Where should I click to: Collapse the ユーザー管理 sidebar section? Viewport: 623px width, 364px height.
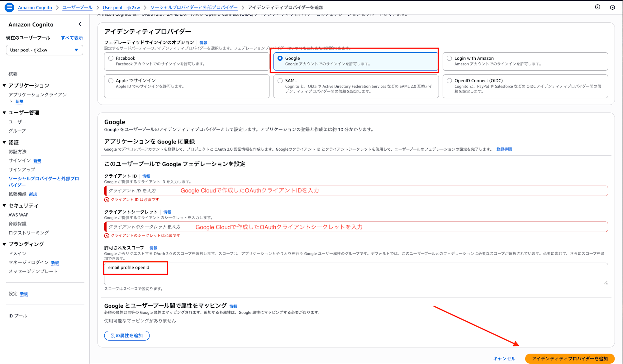pyautogui.click(x=4, y=113)
